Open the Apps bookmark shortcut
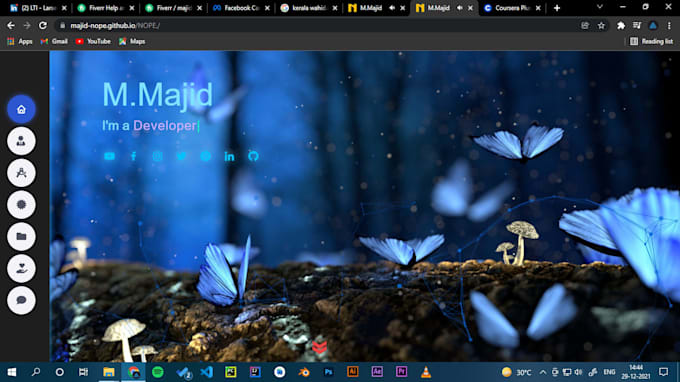Screen dimensions: 680x382 [20, 41]
